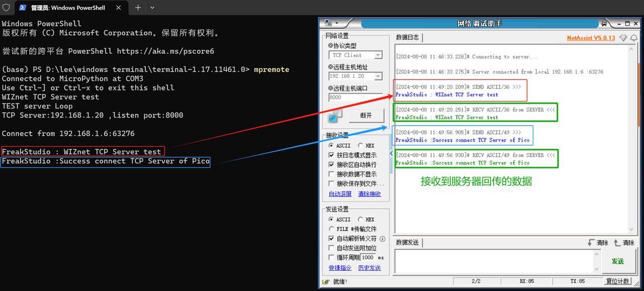Click the 就绪! status text

pyautogui.click(x=340, y=281)
